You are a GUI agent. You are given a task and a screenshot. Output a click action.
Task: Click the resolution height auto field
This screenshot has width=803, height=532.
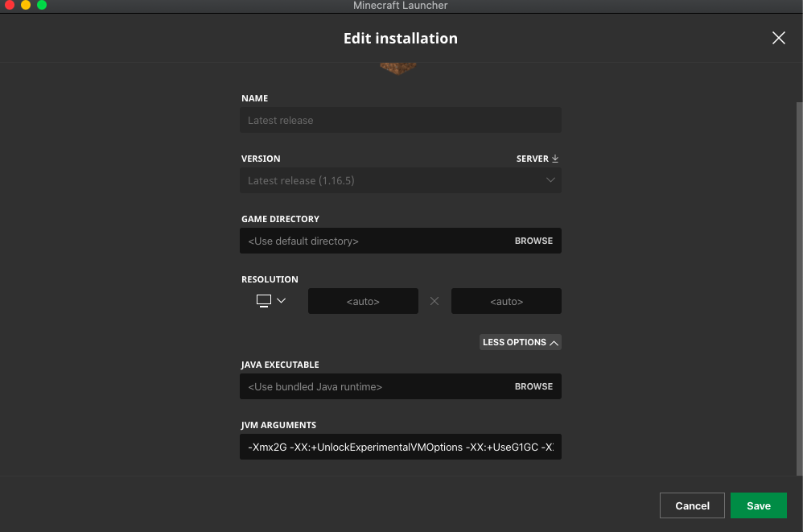point(506,301)
